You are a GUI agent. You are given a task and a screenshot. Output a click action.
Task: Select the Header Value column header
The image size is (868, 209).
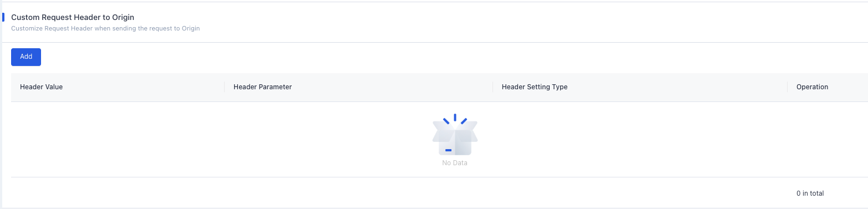[41, 87]
